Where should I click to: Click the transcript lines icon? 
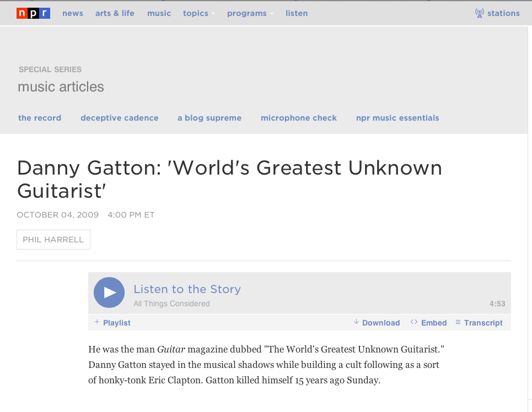[458, 322]
